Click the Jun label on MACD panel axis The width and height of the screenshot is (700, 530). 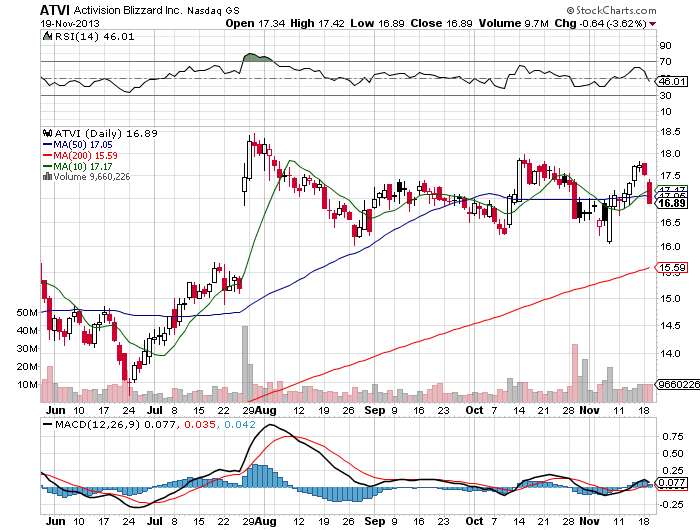point(56,522)
